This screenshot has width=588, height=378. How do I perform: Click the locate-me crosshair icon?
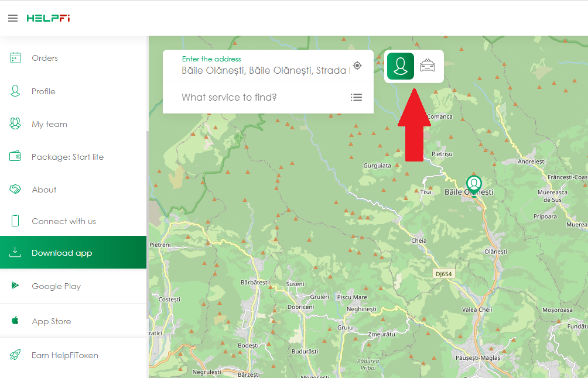tap(357, 66)
